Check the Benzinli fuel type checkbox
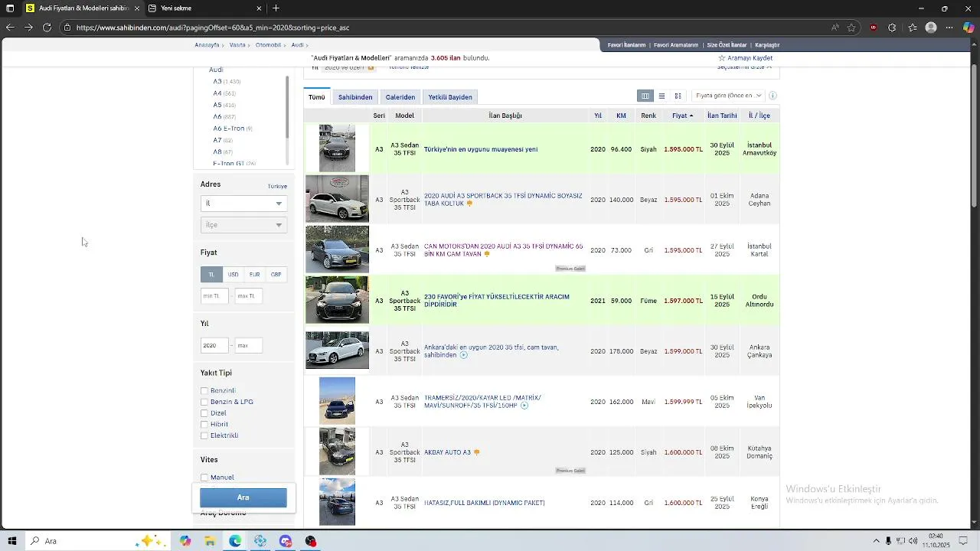This screenshot has width=980, height=551. click(204, 391)
